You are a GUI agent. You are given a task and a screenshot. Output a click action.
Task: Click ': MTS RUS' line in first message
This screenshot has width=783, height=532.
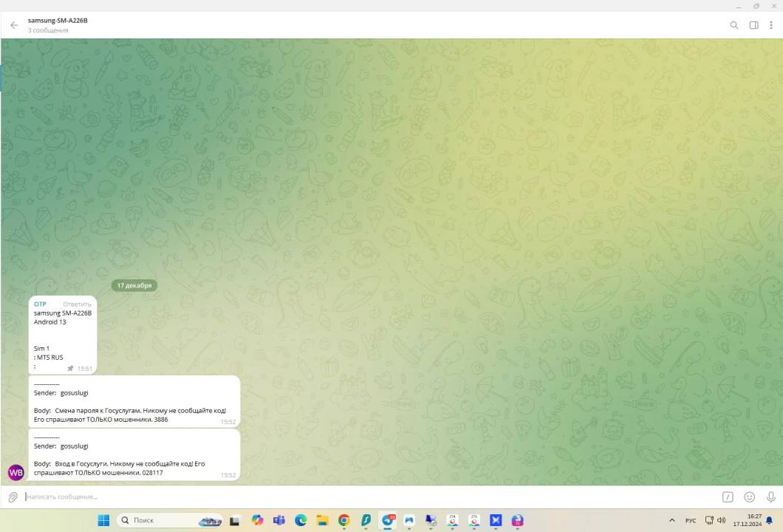point(49,358)
